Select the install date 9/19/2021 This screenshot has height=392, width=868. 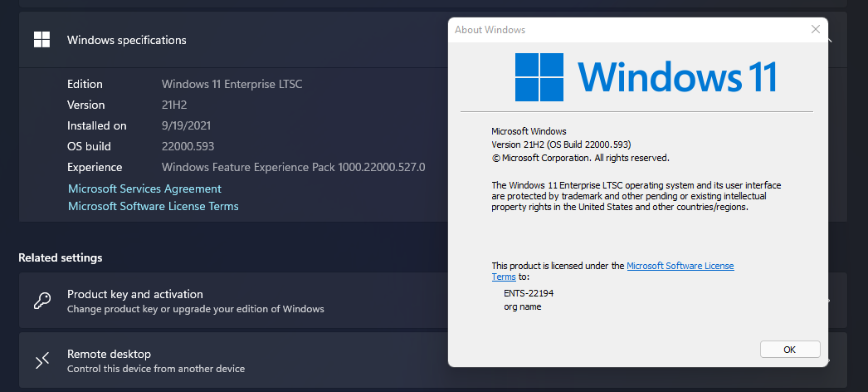(186, 125)
